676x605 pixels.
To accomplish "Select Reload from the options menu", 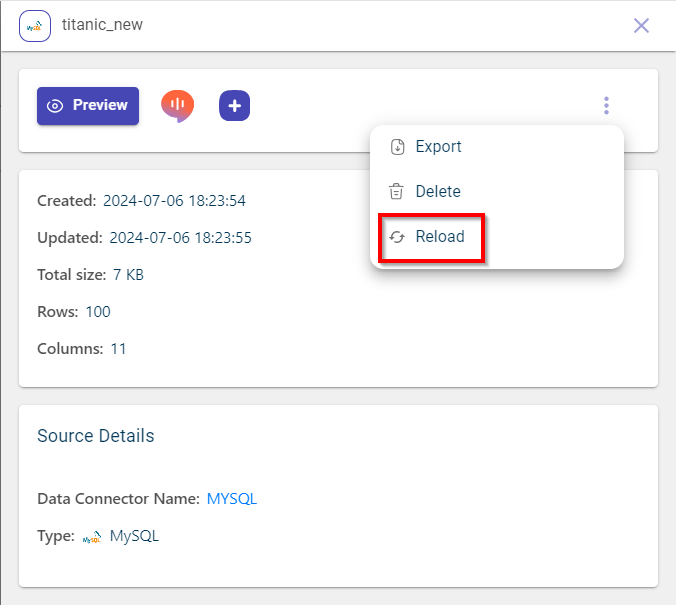I will click(440, 237).
